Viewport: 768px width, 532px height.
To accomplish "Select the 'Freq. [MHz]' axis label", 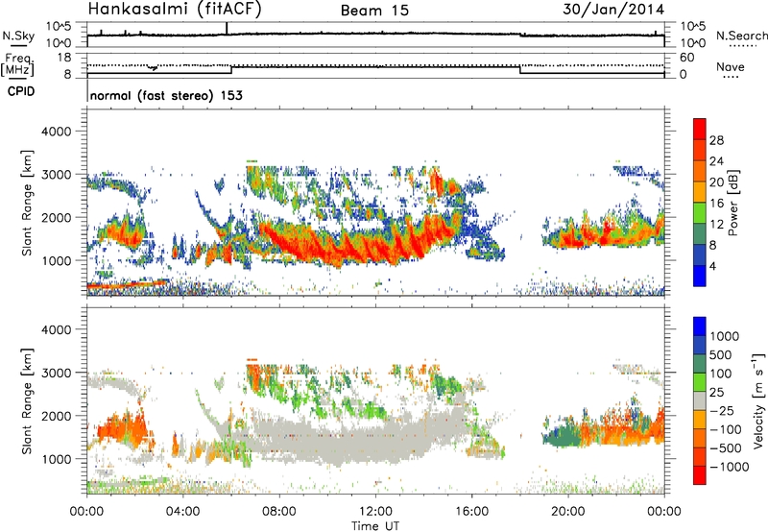I will tap(18, 65).
